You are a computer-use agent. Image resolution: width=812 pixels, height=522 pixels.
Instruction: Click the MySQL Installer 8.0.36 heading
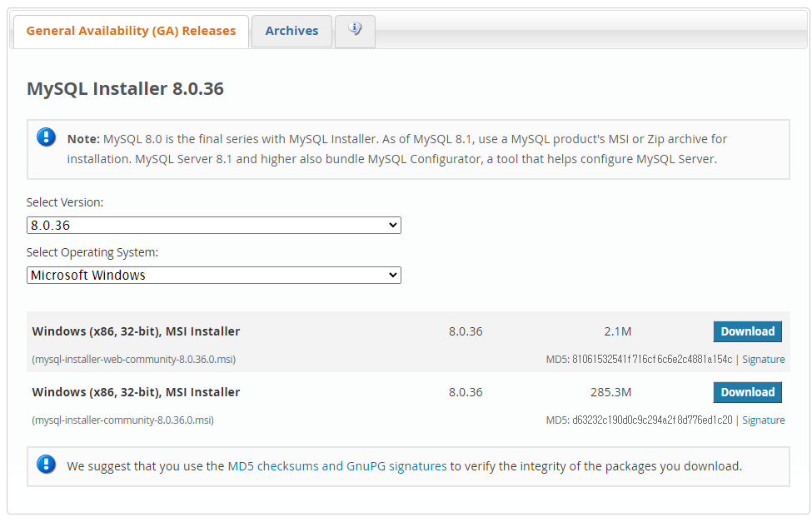click(x=125, y=88)
